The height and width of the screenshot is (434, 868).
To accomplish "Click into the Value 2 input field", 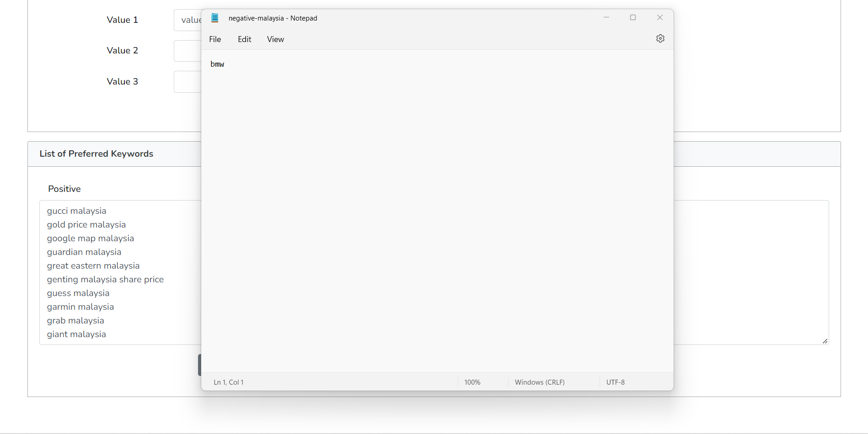I will [188, 51].
